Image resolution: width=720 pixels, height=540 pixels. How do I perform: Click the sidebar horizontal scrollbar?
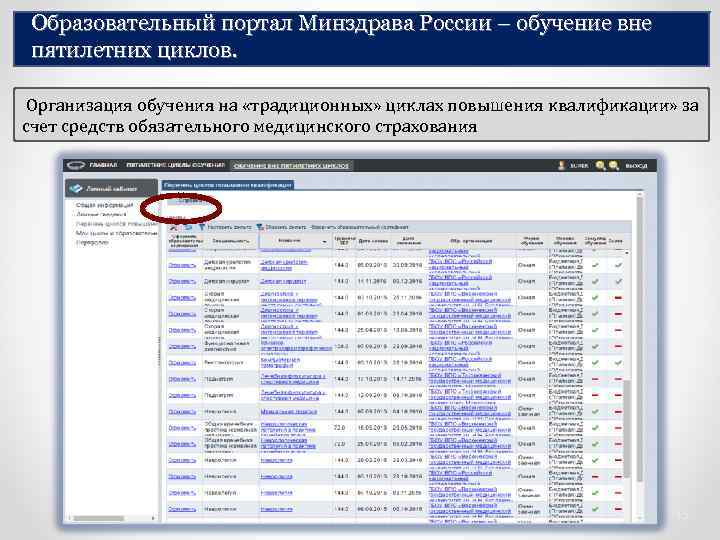[99, 518]
